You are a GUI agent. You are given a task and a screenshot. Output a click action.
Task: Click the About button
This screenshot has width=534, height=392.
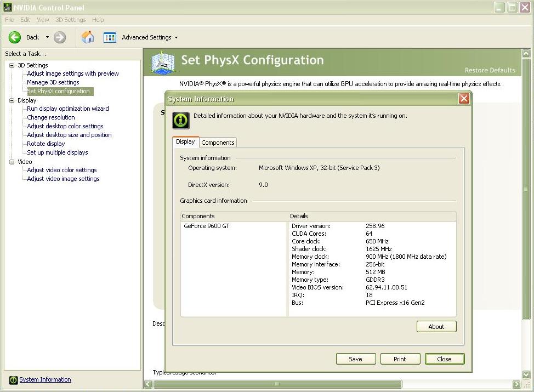(x=436, y=327)
